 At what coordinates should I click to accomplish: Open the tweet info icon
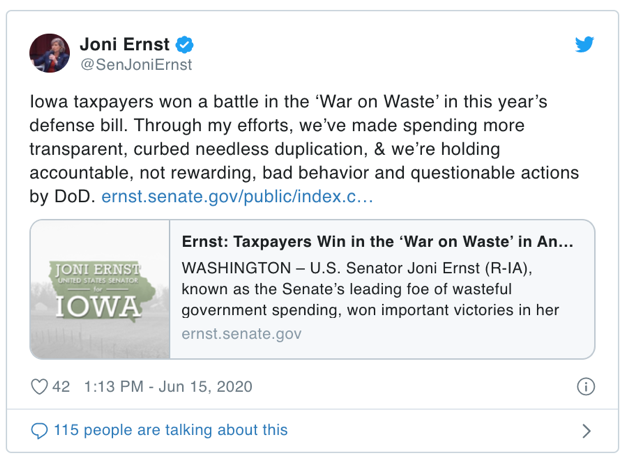(x=586, y=386)
